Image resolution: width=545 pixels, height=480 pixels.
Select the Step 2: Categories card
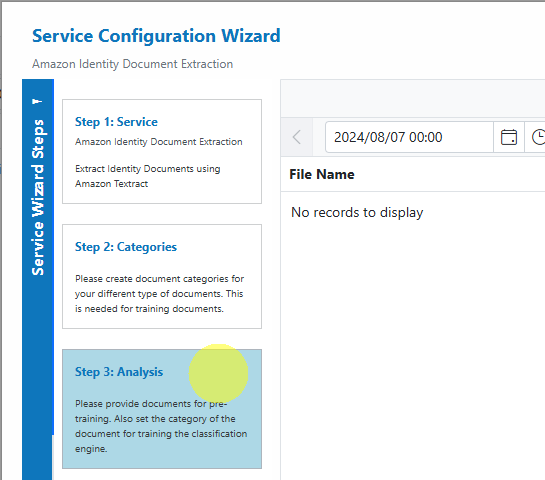(x=162, y=276)
